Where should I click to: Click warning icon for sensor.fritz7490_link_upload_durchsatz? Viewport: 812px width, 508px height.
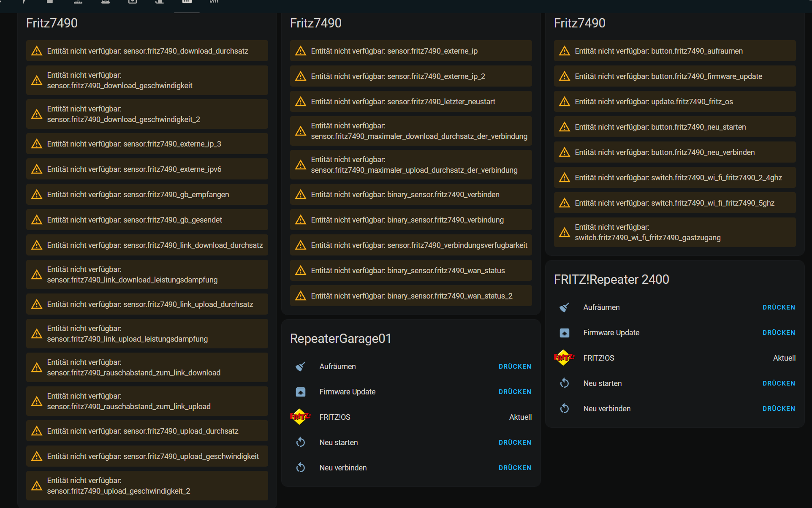pos(37,304)
